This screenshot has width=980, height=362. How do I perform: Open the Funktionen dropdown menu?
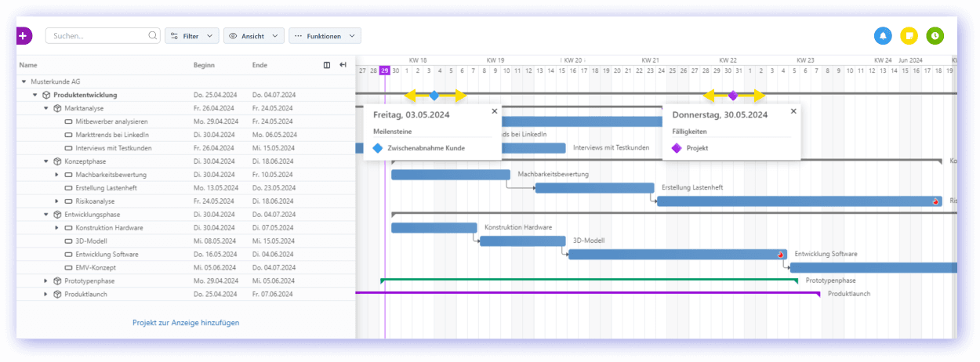(x=325, y=36)
